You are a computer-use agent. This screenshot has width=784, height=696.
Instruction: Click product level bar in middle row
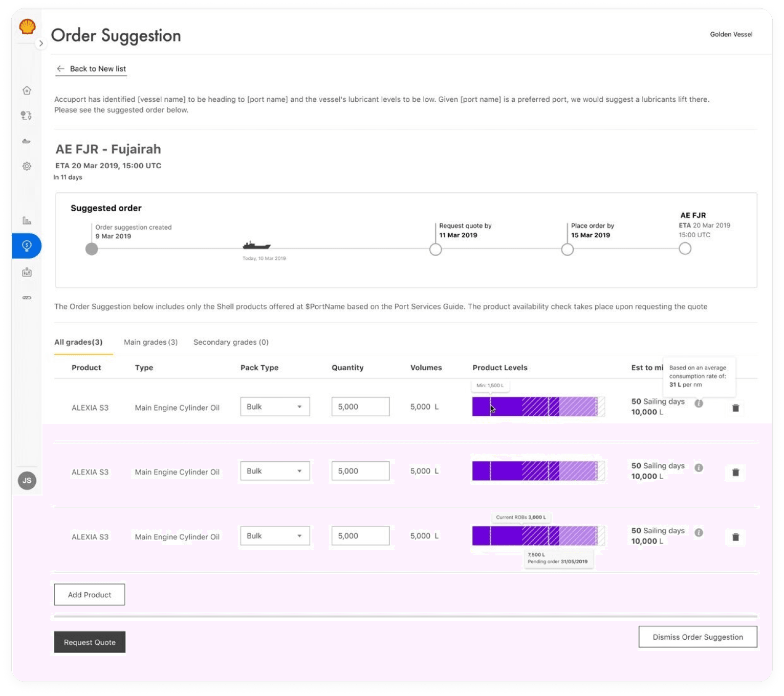point(538,471)
